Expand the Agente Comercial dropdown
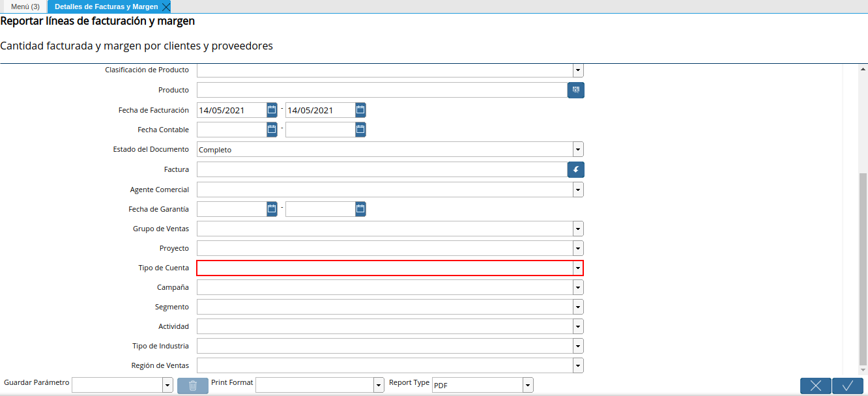 pos(578,190)
